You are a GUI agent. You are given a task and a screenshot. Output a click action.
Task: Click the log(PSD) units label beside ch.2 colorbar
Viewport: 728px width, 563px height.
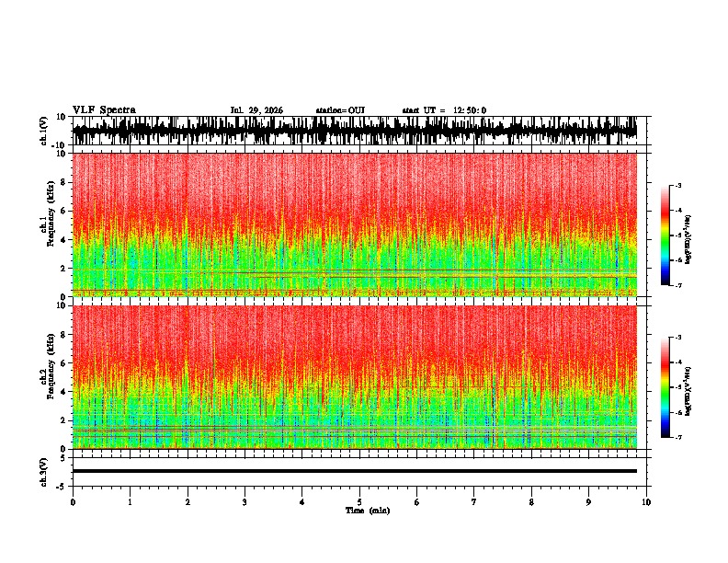(x=688, y=391)
